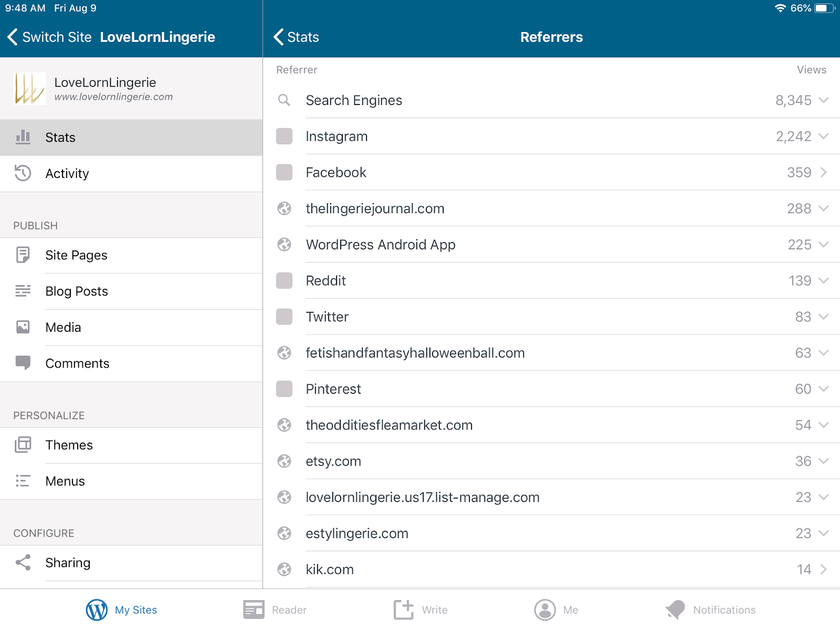Open the Stats menu item label
This screenshot has height=630, width=840.
(x=60, y=138)
